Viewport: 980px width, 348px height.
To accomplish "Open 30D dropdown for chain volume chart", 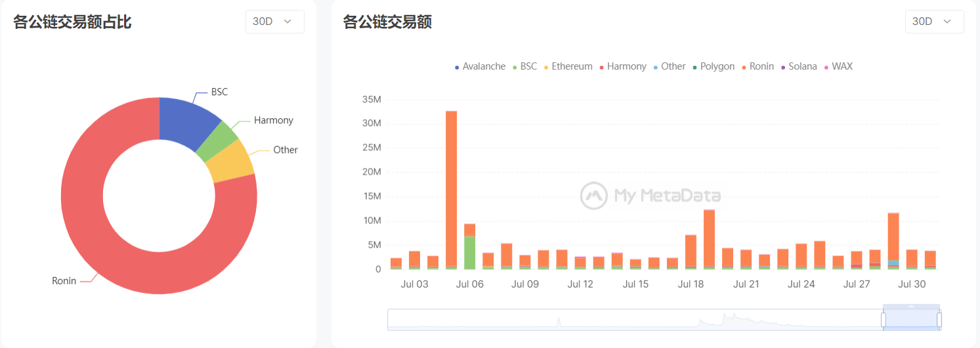I will (x=935, y=22).
